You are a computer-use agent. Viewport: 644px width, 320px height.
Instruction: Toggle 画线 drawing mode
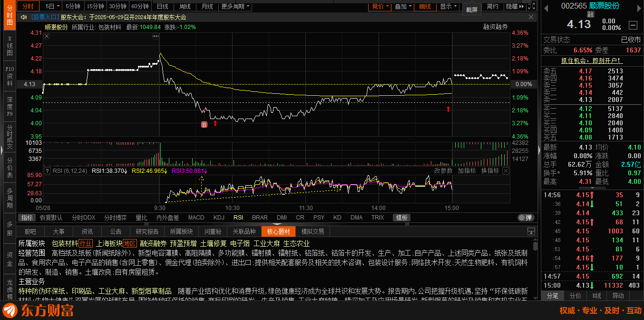point(425,6)
